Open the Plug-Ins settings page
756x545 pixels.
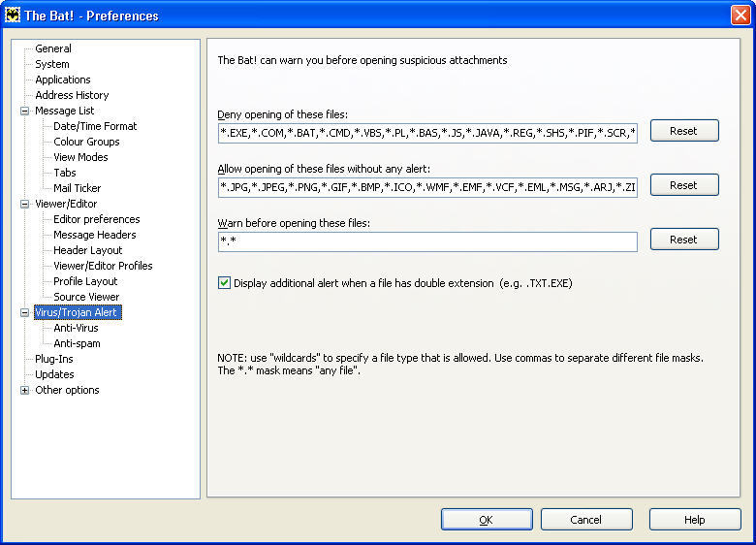pyautogui.click(x=54, y=359)
